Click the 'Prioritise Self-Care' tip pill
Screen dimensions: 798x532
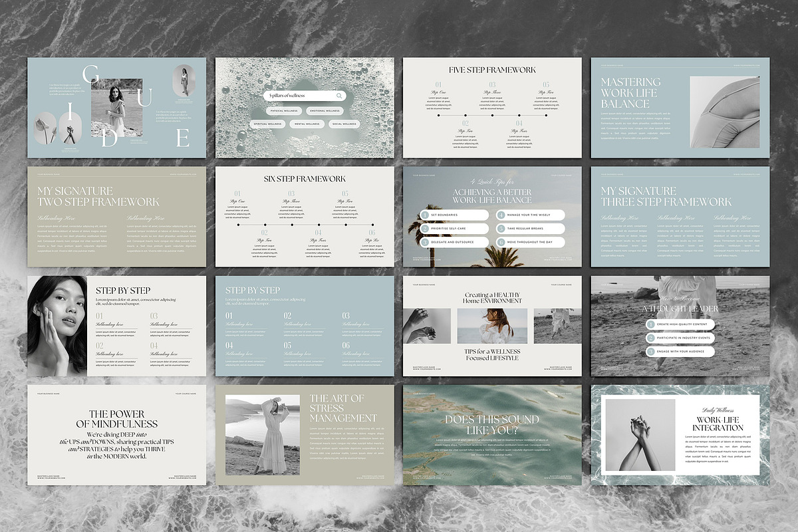[x=456, y=229]
